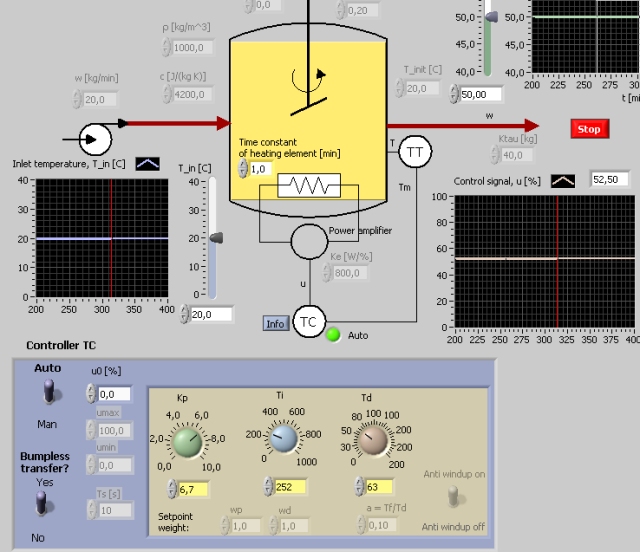Click the T_in numeric field showing 20,0
The image size is (640, 552).
click(x=211, y=314)
